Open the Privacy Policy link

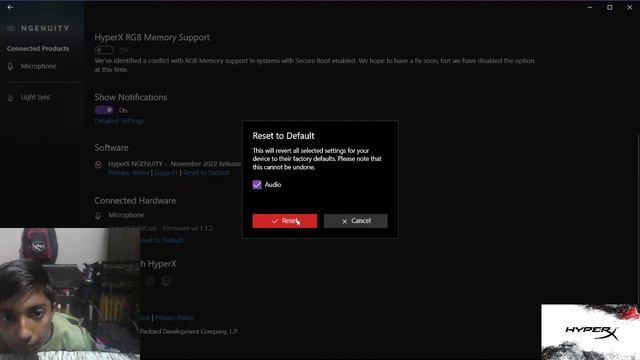tap(175, 317)
